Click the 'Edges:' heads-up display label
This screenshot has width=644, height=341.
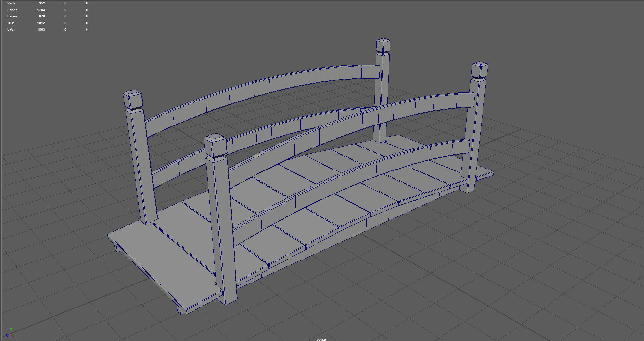coord(13,10)
